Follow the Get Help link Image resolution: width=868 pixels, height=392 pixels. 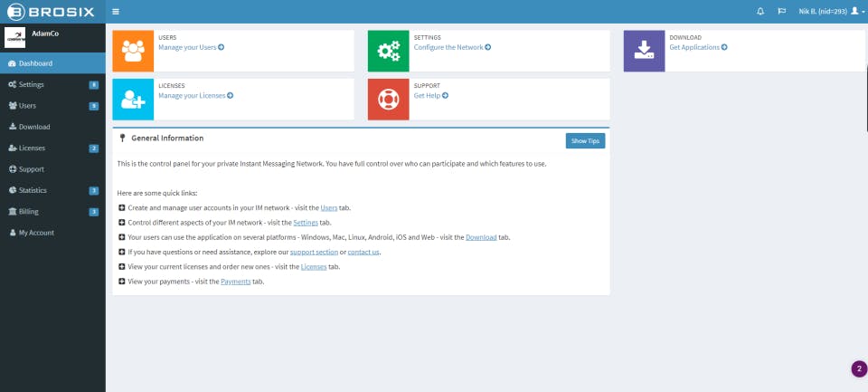(430, 95)
